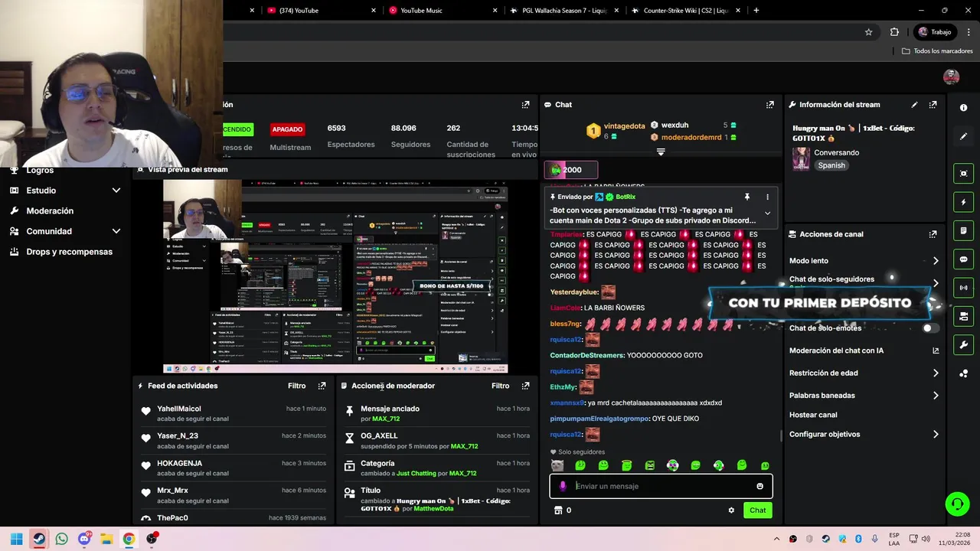Click the wrench quick-action button
This screenshot has width=980, height=551.
pyautogui.click(x=963, y=345)
